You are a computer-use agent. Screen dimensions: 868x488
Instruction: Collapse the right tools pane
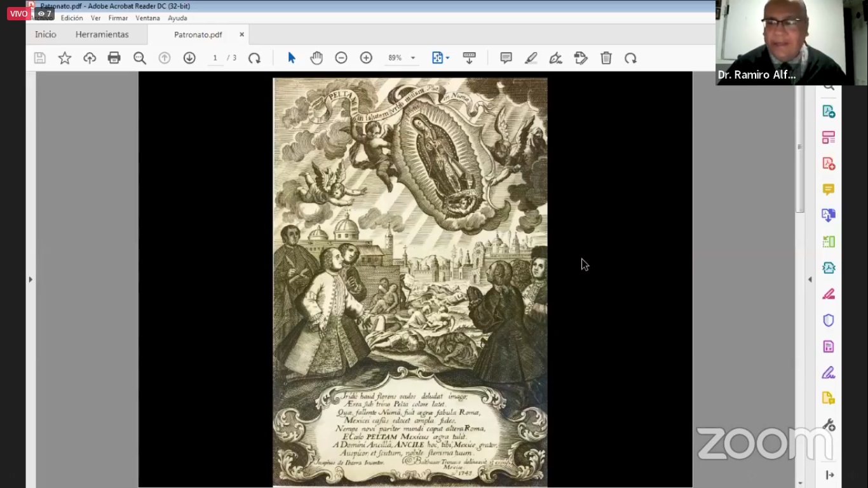[810, 279]
